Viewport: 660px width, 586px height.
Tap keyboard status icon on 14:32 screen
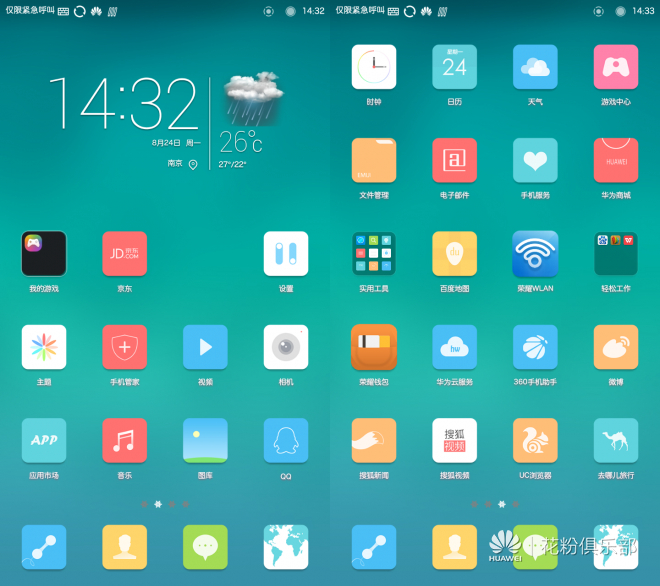pos(63,11)
